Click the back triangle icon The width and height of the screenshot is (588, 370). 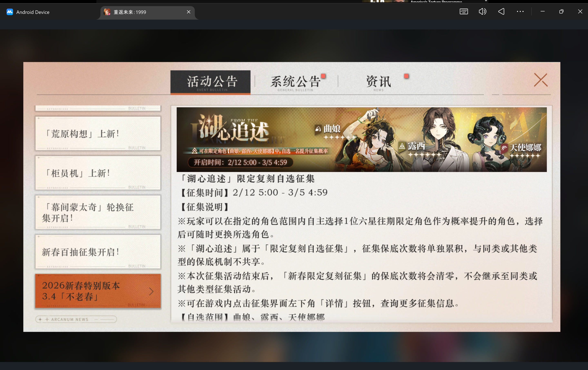[501, 11]
